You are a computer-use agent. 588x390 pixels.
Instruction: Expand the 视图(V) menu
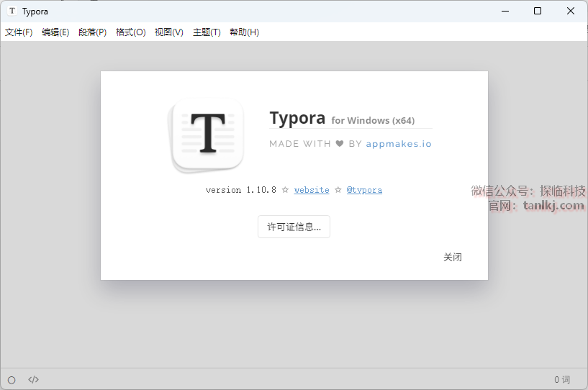coord(168,32)
